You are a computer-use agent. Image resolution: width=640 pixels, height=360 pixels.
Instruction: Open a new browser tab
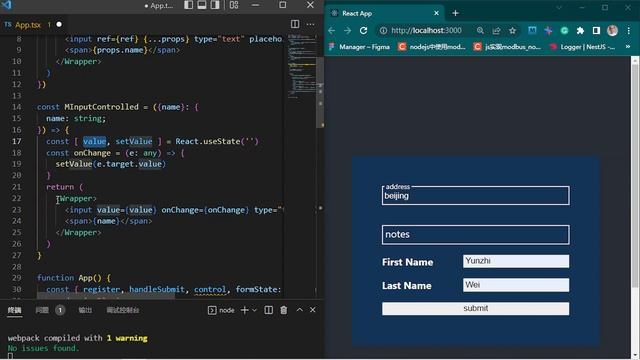pos(456,13)
